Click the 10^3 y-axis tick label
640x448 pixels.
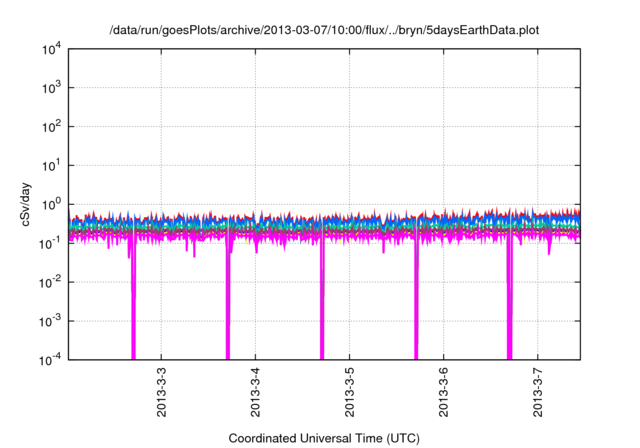point(51,87)
